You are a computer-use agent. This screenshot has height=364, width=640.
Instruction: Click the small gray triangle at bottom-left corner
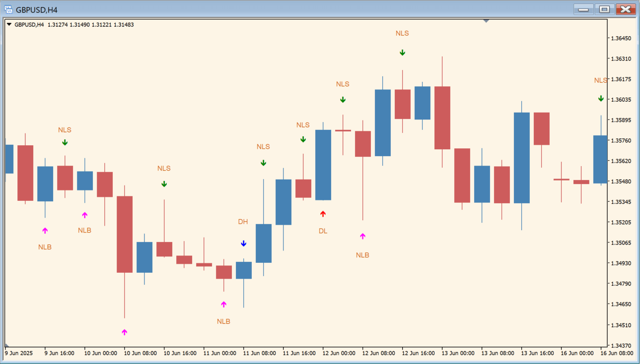[x=7, y=345]
